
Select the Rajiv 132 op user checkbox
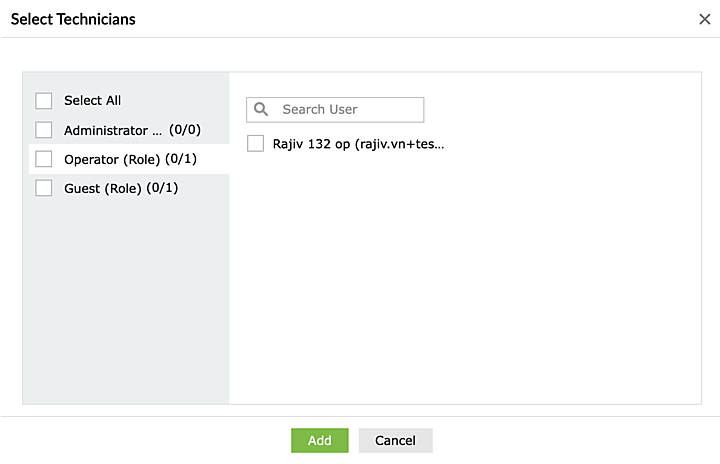[255, 144]
